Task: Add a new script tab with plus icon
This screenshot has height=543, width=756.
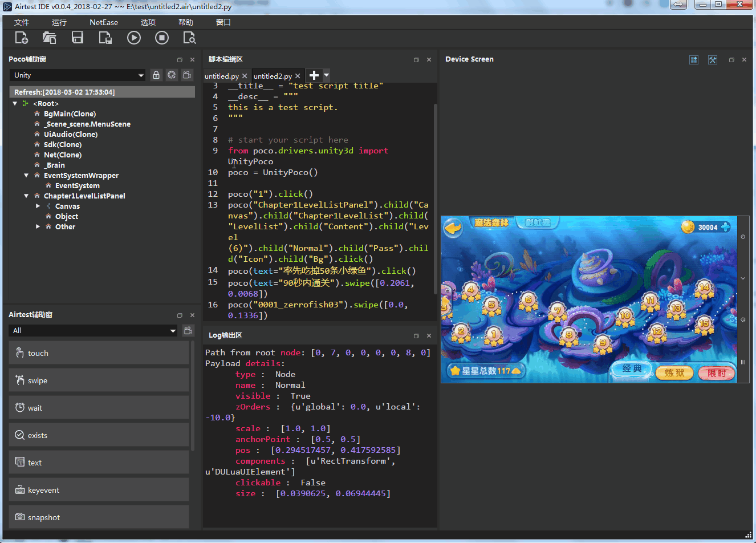Action: [314, 75]
